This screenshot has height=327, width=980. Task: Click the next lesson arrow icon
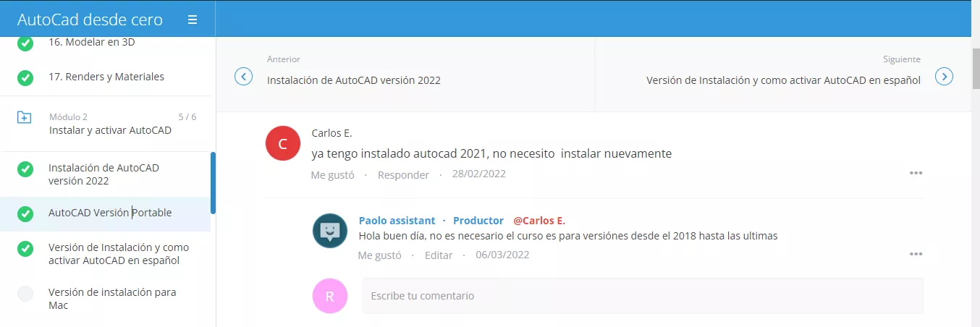point(944,76)
